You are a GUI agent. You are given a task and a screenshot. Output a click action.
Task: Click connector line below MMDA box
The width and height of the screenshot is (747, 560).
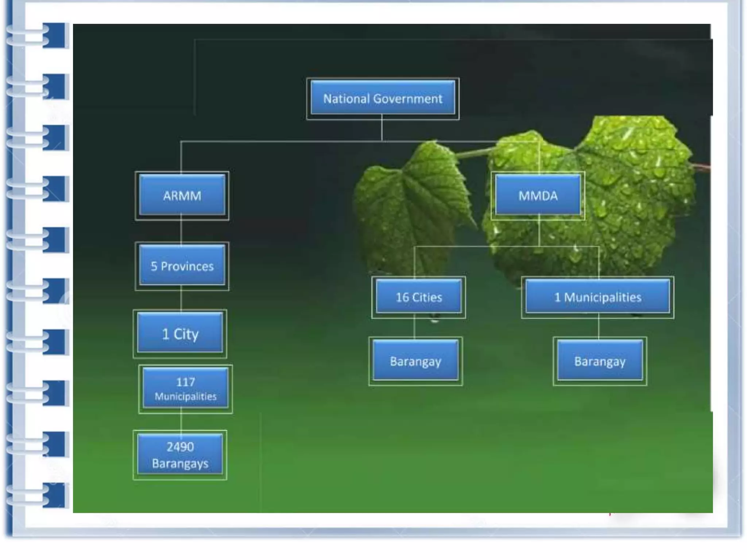tap(539, 233)
